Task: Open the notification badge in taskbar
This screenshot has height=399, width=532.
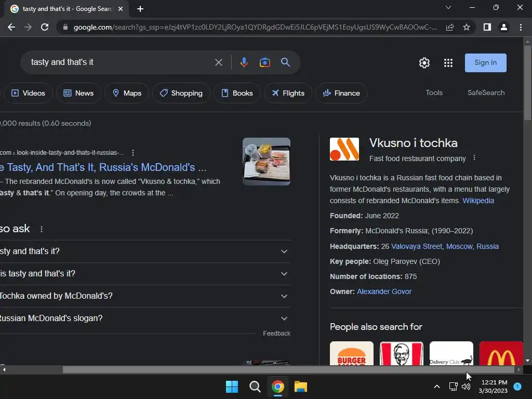Action: 517,386
